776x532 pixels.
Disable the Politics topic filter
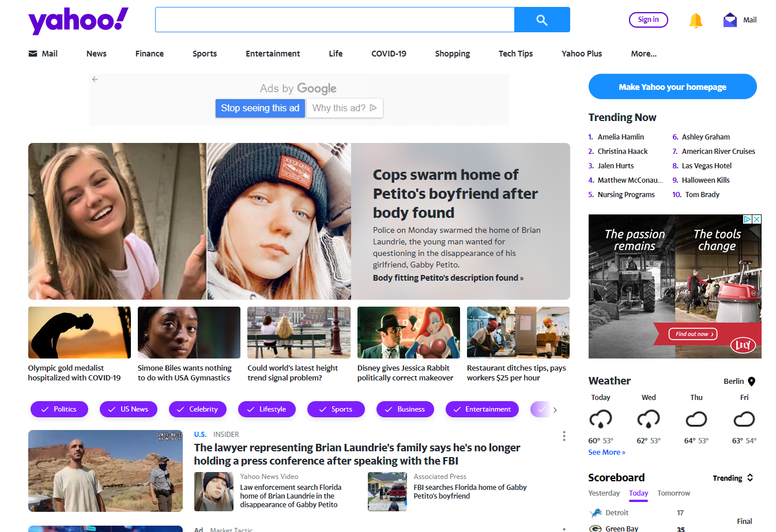59,409
